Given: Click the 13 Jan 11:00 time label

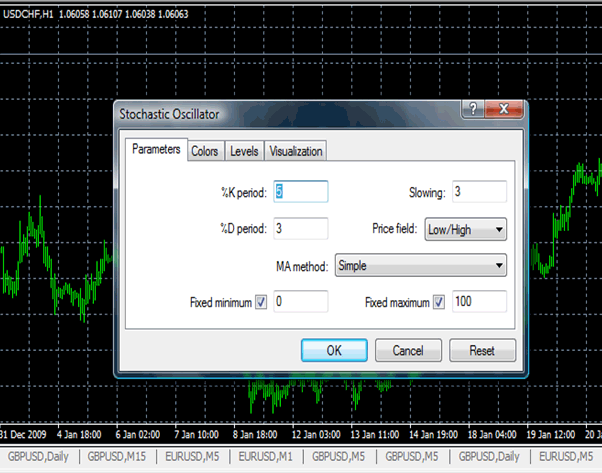Looking at the screenshot, I should (x=375, y=435).
